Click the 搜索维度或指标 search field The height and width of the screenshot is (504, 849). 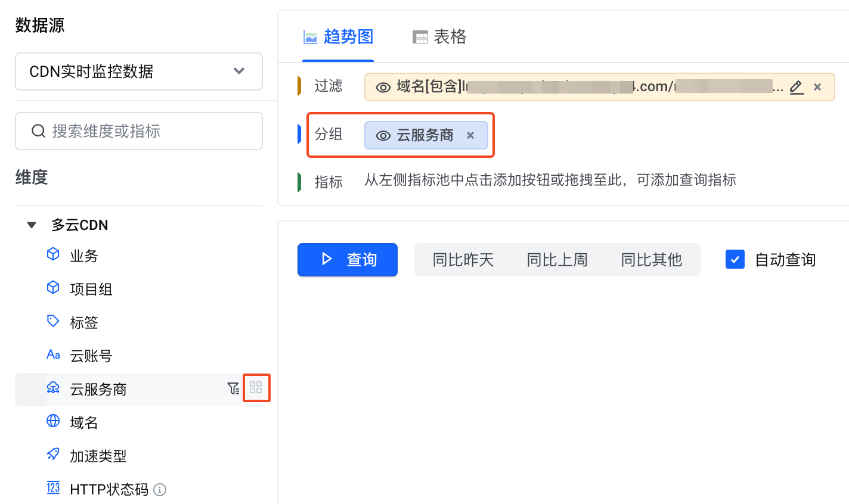(138, 131)
